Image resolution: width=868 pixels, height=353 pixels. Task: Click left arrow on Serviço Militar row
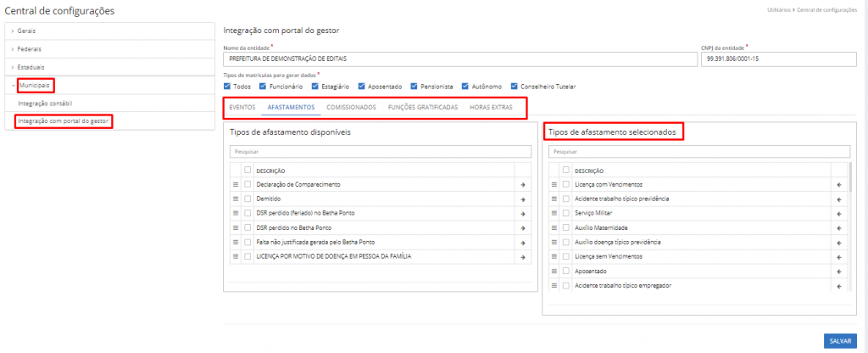click(x=838, y=213)
